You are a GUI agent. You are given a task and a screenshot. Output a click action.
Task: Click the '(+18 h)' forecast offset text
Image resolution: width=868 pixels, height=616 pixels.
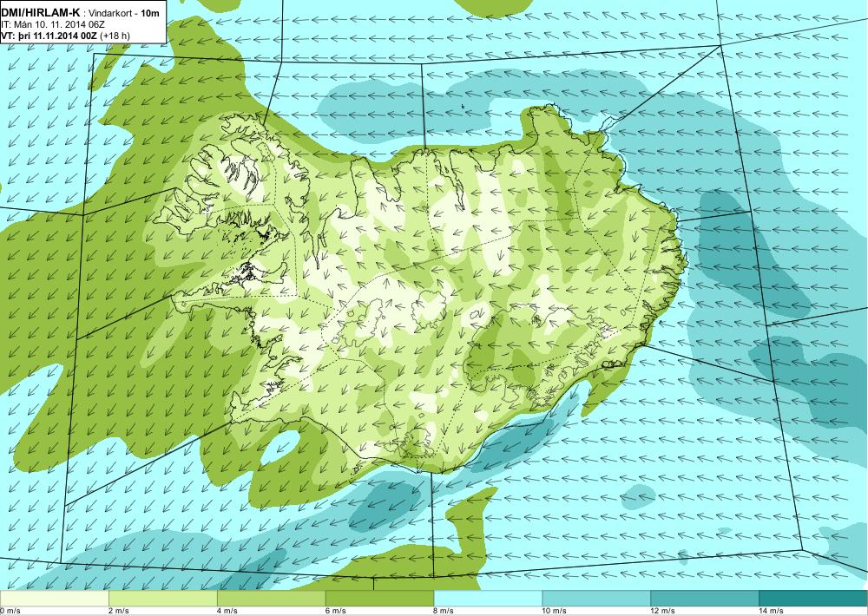[x=115, y=36]
